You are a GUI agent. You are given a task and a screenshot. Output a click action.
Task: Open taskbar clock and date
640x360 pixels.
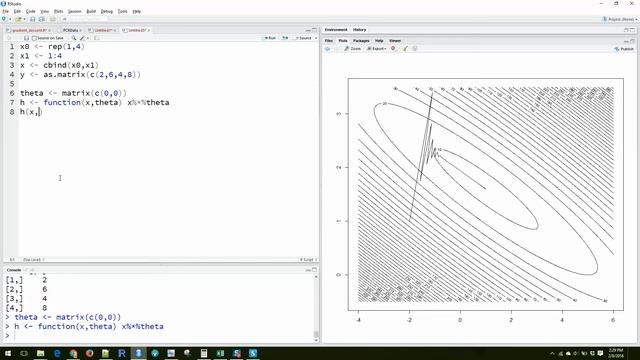coord(616,353)
